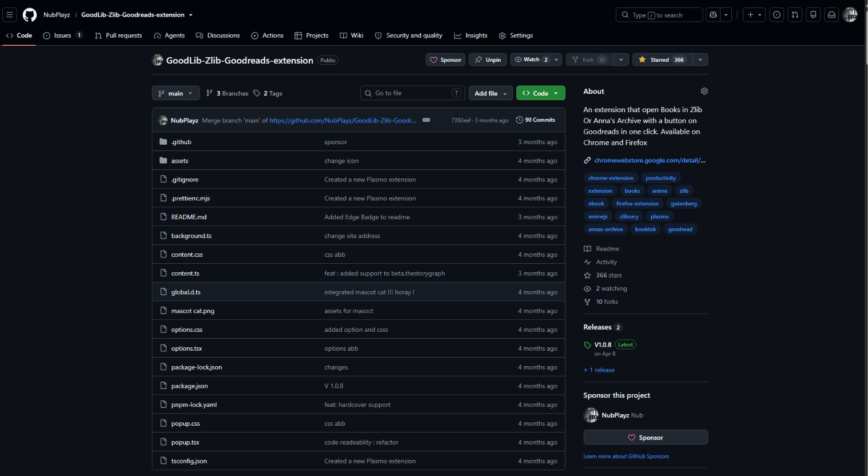Expand the commit message ellipsis icon
Viewport: 868px width, 476px height.
pos(426,120)
